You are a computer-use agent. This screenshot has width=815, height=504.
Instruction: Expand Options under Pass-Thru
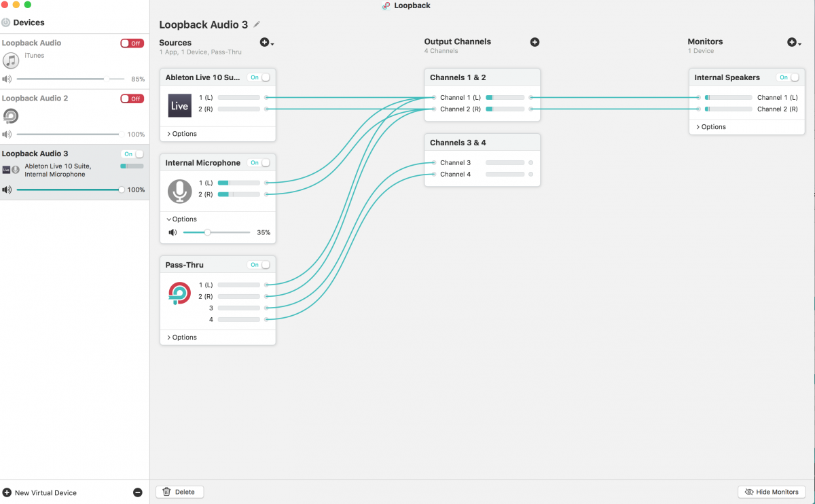(x=182, y=338)
